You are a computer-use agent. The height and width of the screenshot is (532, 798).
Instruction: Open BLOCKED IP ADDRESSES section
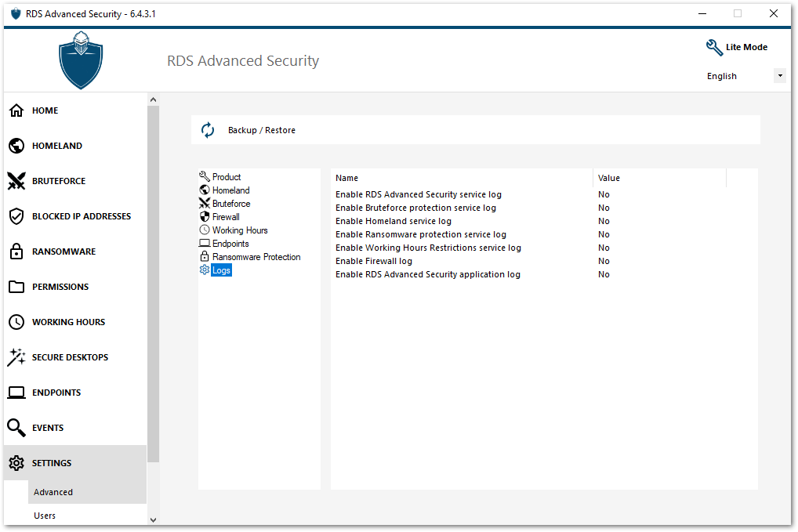point(82,216)
